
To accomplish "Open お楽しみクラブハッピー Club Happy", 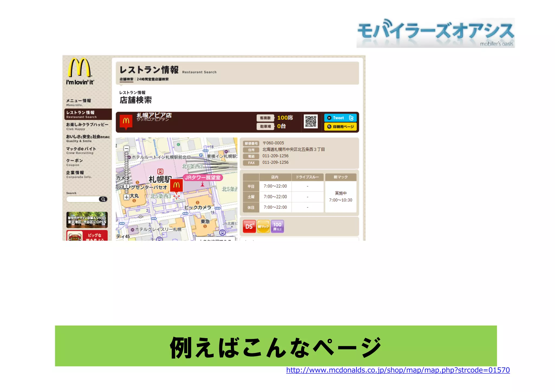I will (87, 126).
